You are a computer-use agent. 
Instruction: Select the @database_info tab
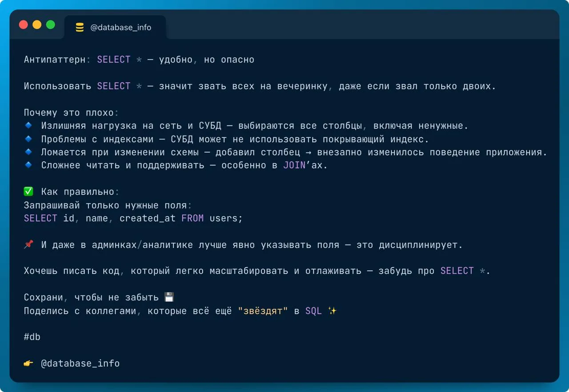pyautogui.click(x=115, y=28)
